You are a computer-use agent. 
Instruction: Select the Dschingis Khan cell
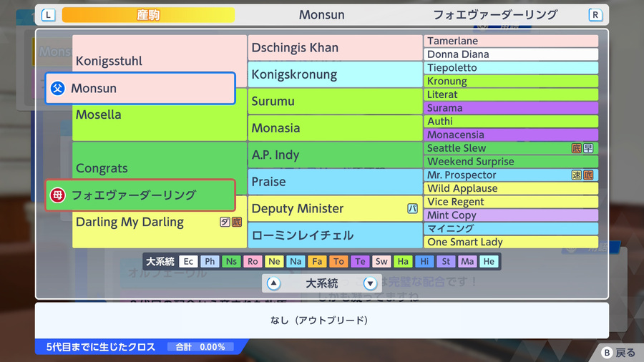click(x=335, y=48)
